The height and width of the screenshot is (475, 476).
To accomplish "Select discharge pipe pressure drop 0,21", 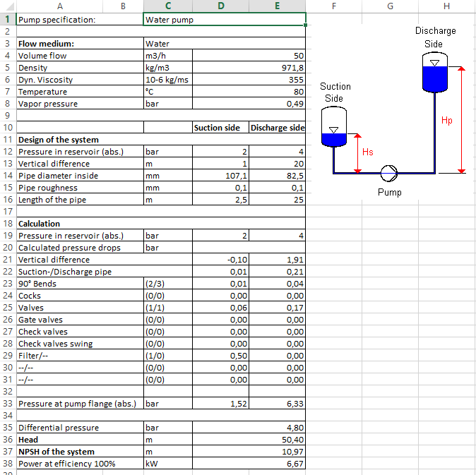I will (277, 272).
